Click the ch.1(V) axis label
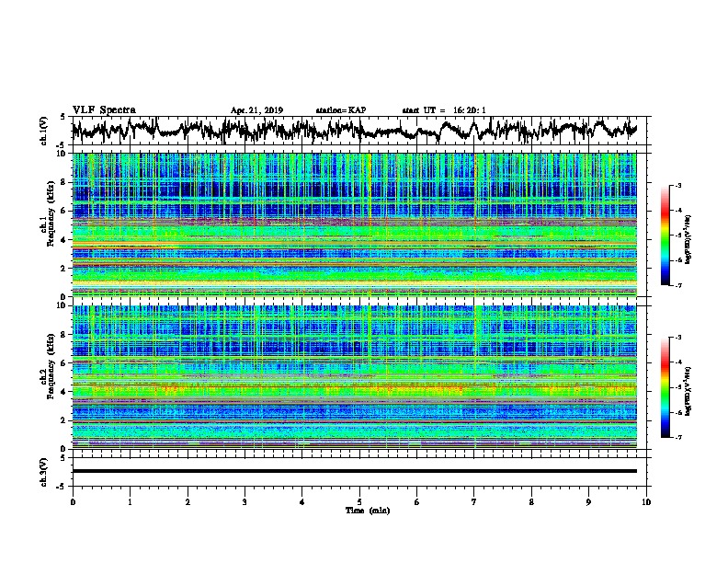 click(44, 131)
